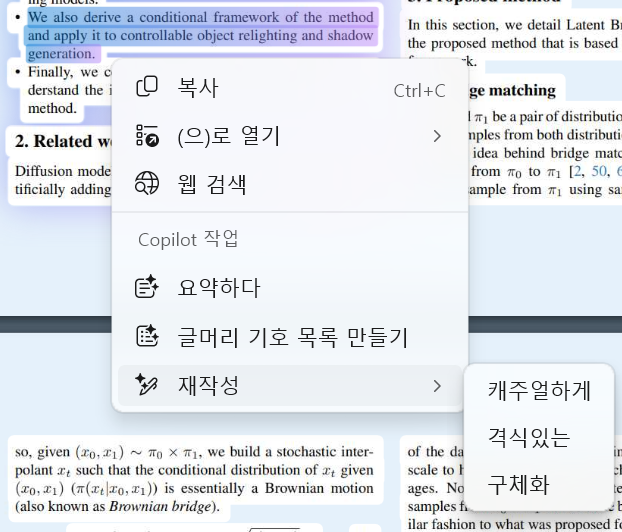
Task: Click the copy icon beside 복사
Action: [147, 86]
